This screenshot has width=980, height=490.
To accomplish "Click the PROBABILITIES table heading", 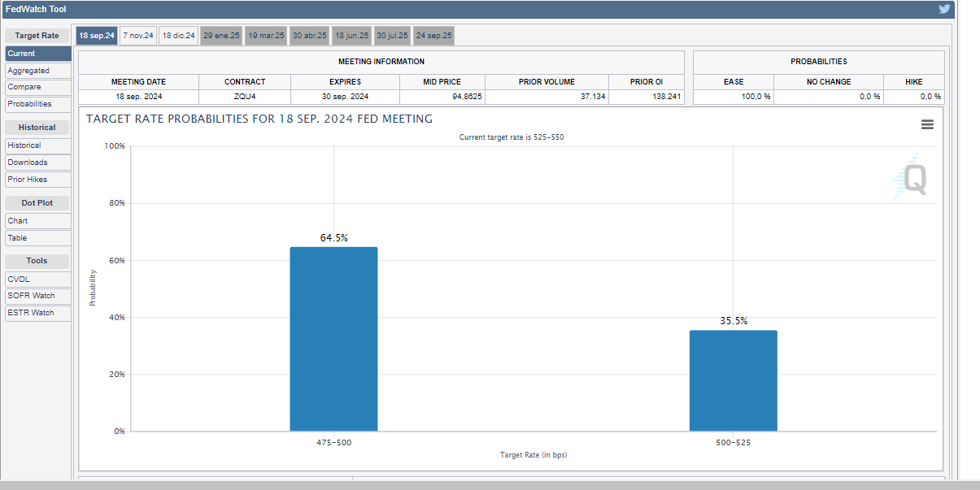I will (x=819, y=62).
